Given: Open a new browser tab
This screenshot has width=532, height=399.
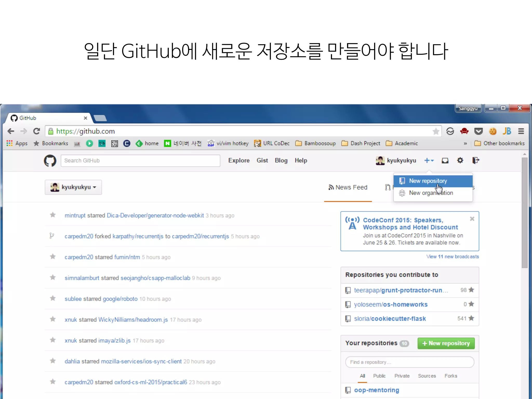Looking at the screenshot, I should (100, 118).
